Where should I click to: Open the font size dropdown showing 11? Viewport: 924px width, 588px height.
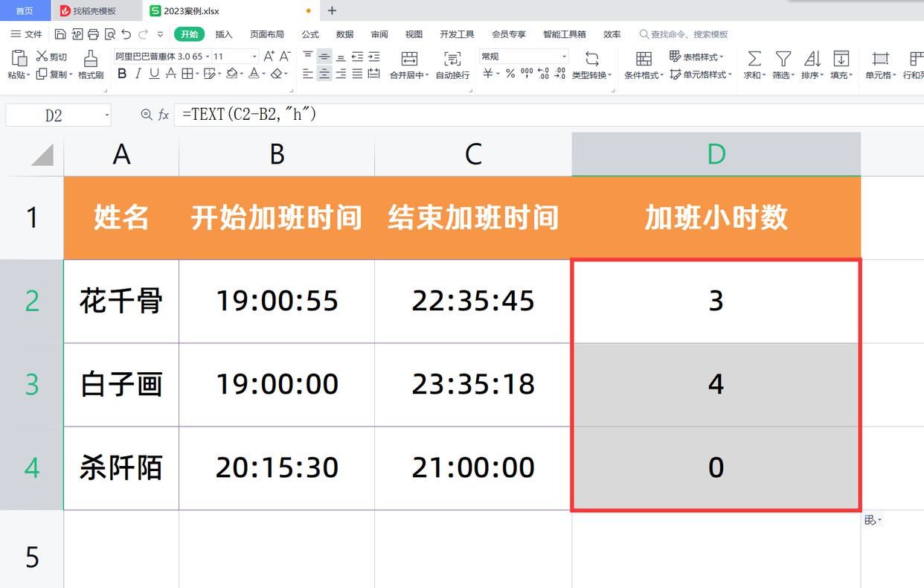click(254, 57)
